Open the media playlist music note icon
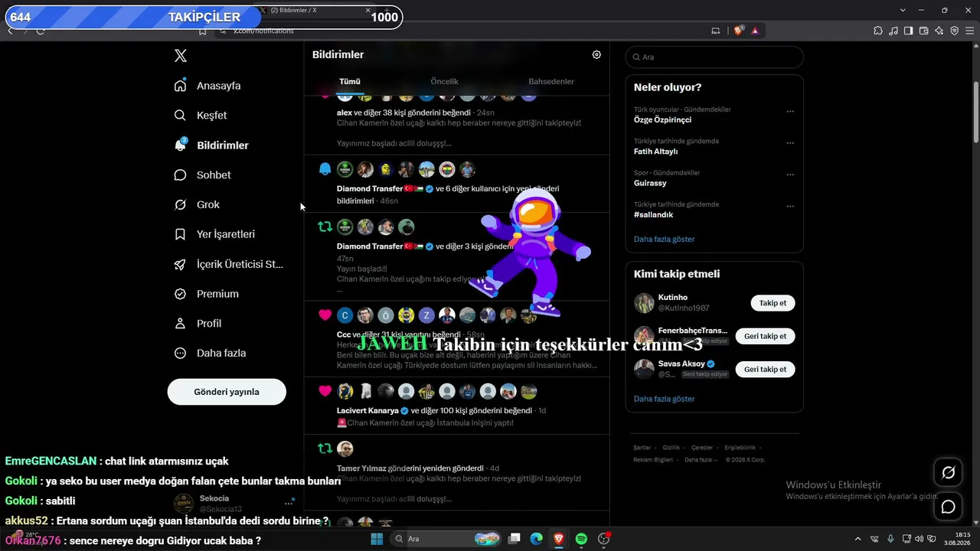Viewport: 980px width, 551px height. (x=893, y=31)
